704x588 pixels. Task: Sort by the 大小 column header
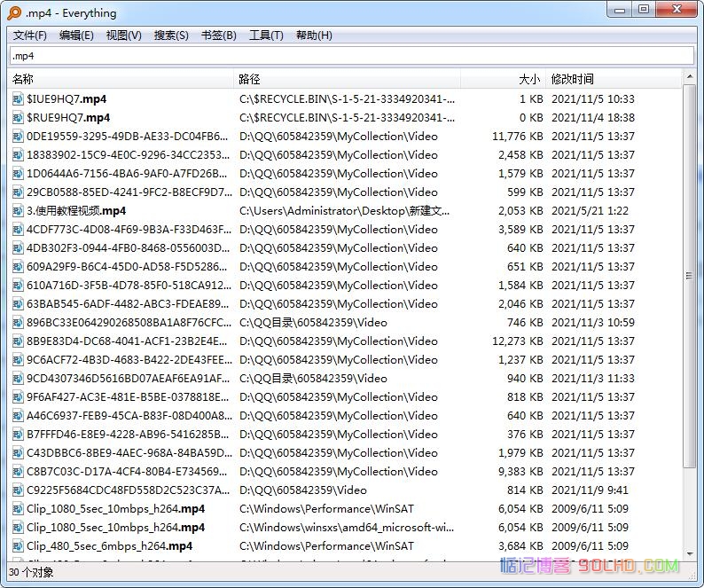503,79
